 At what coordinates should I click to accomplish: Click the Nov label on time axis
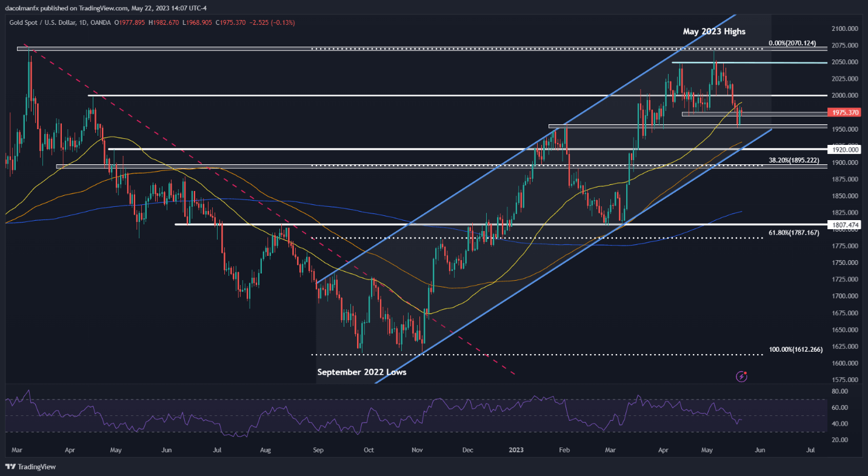click(417, 451)
